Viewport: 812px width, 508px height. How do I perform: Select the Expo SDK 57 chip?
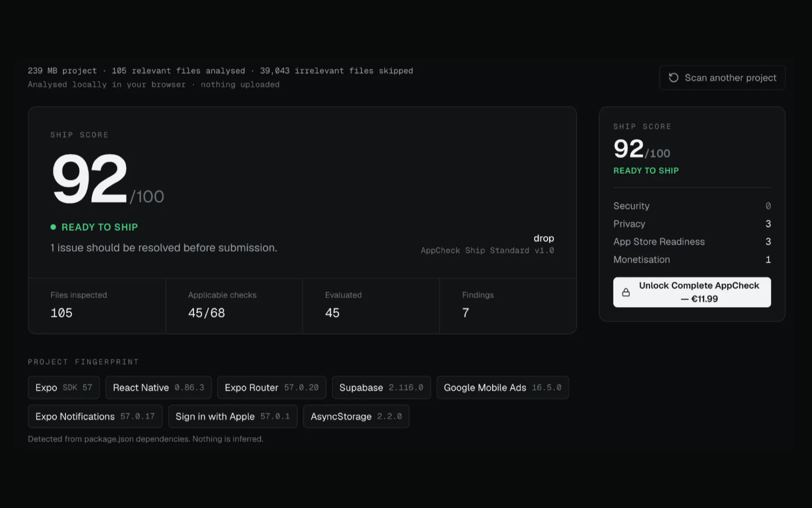click(64, 387)
